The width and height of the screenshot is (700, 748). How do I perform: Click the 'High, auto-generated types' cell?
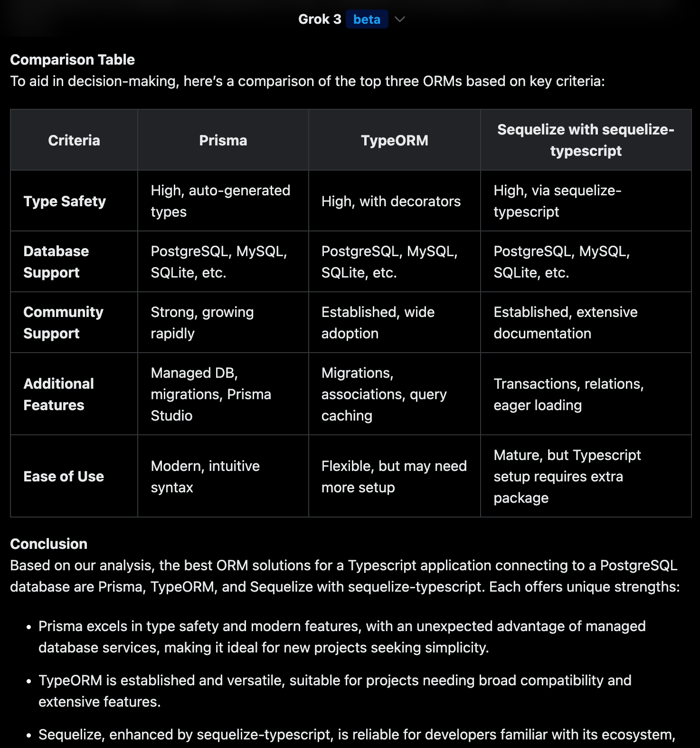pyautogui.click(x=223, y=201)
